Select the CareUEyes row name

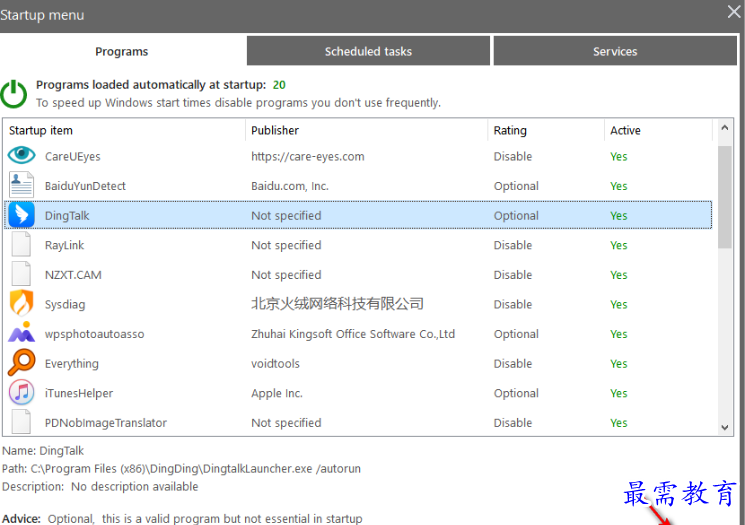(x=73, y=156)
